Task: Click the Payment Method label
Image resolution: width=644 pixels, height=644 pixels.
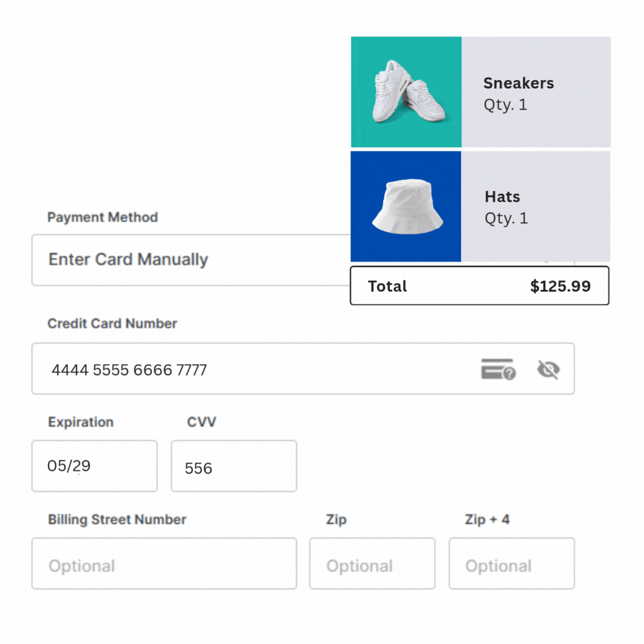Action: [x=103, y=217]
